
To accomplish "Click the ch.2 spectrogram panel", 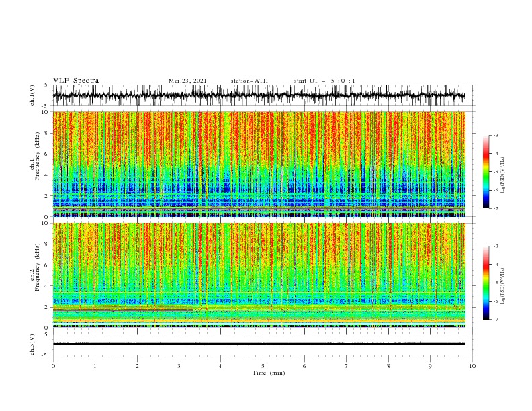I will 259,275.
